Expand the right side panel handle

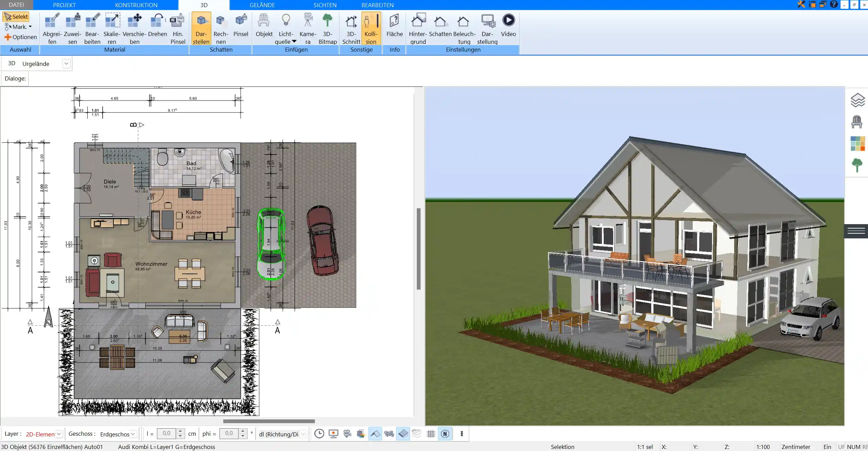[x=856, y=231]
